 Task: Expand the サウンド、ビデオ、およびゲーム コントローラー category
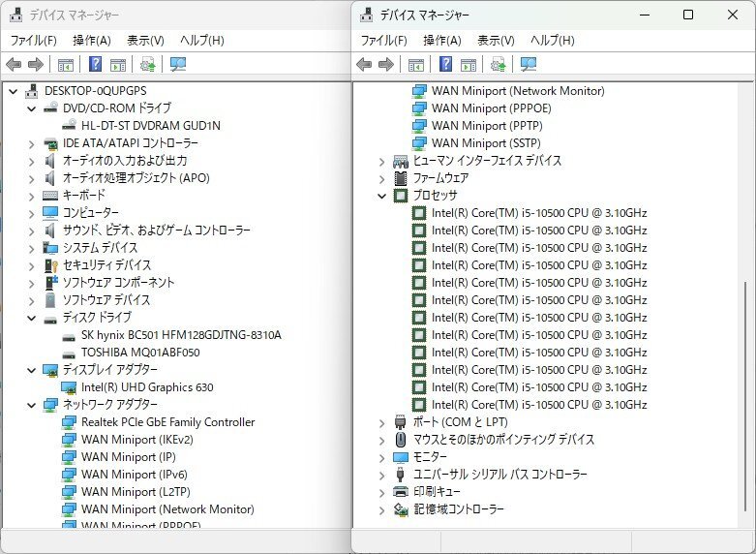point(32,231)
